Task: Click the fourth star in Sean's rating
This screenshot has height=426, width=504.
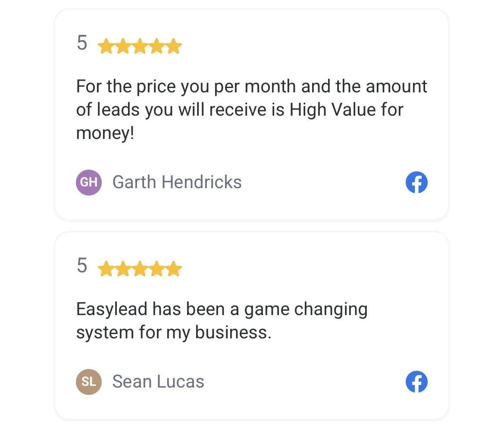Action: click(x=157, y=269)
